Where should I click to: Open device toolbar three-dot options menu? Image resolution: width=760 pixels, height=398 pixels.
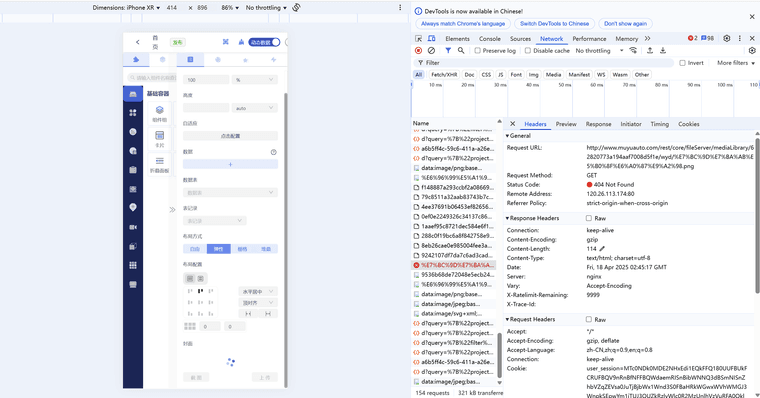400,7
